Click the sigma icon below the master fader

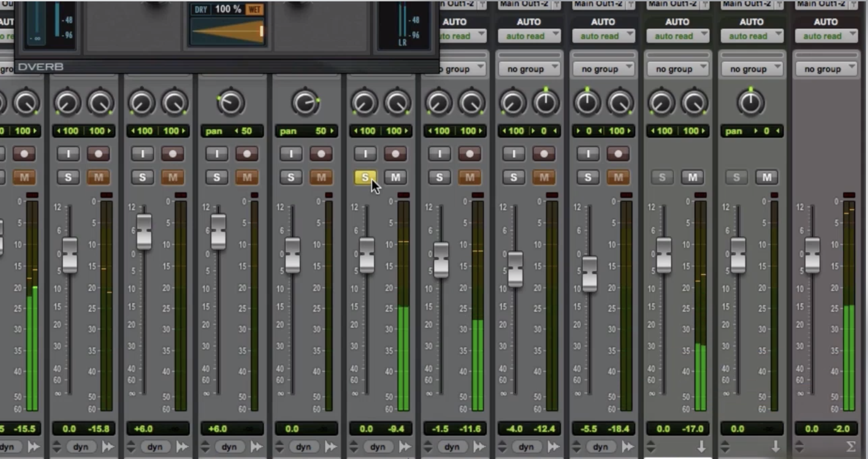point(851,447)
